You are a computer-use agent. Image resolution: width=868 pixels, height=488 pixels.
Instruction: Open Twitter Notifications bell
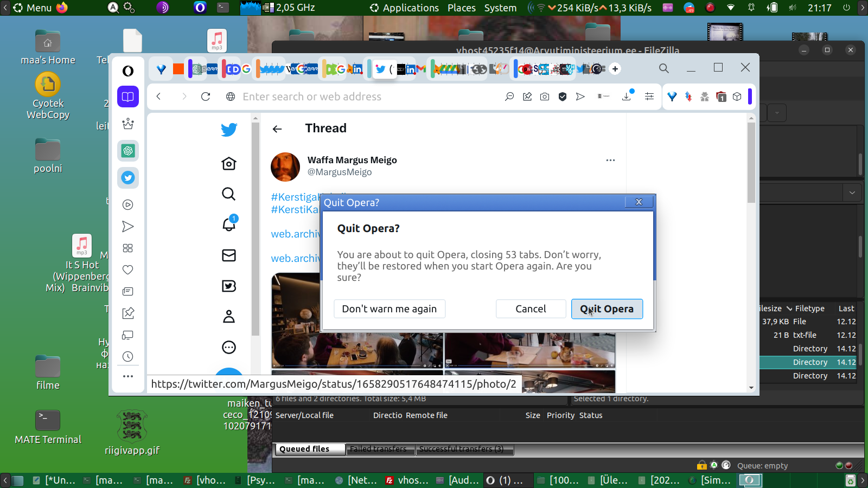pyautogui.click(x=229, y=224)
